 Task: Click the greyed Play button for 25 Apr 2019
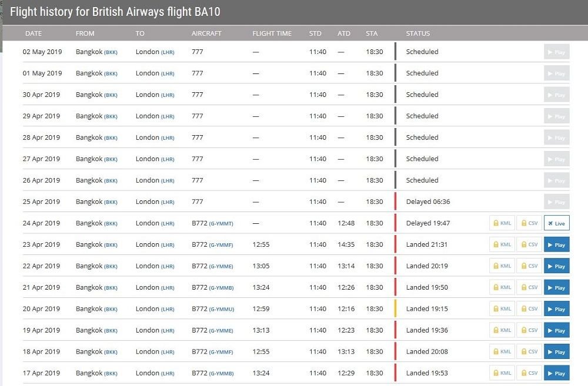[556, 202]
